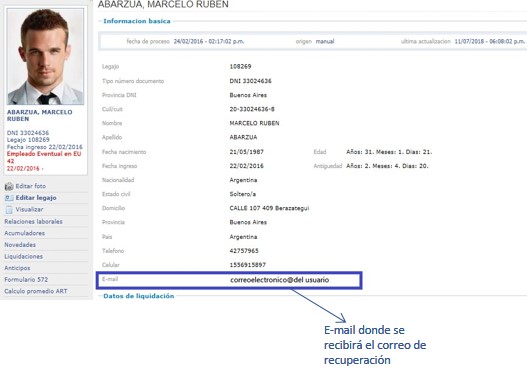
Task: Click the camera icon beside Editar foto
Action: 9,186
